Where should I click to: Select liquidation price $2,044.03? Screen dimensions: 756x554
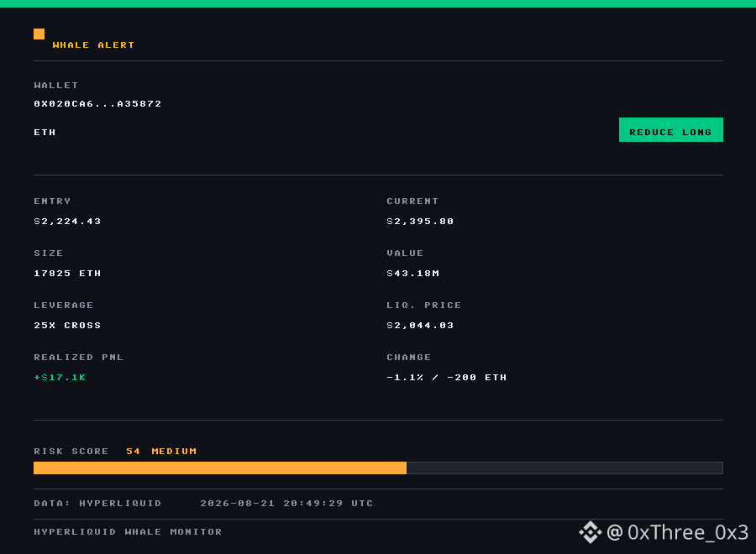click(x=420, y=325)
